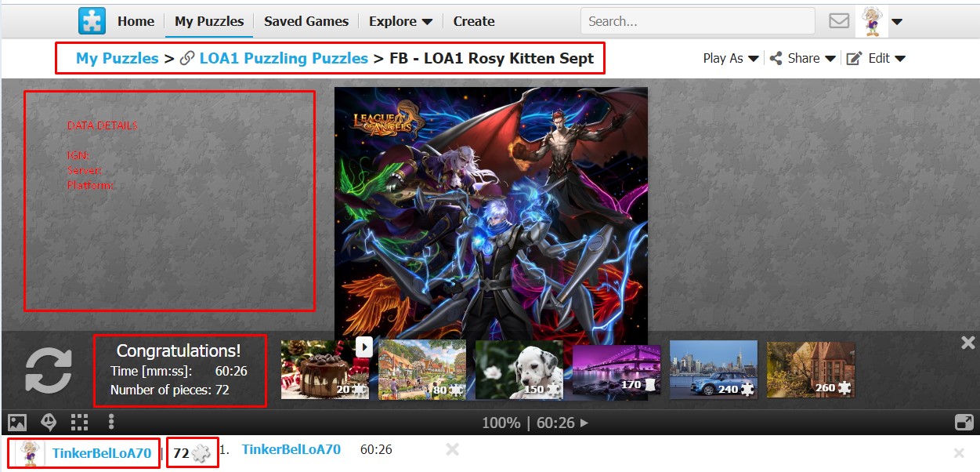Viewport: 980px width, 472px height.
Task: Click the arrange pieces grid icon
Action: [79, 423]
